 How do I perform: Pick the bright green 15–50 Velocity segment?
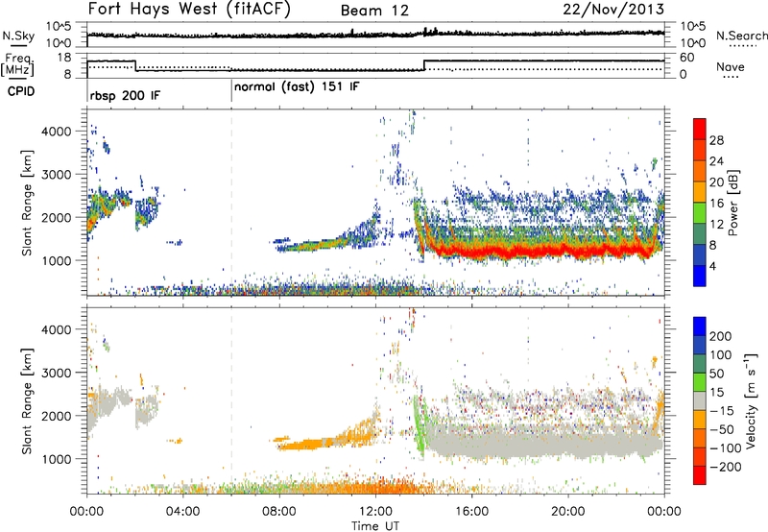pos(700,382)
